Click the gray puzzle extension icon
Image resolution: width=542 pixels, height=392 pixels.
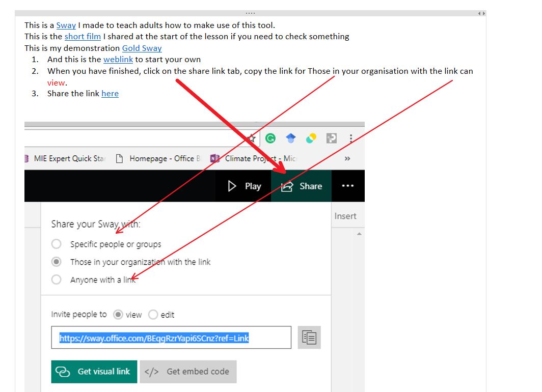coord(331,138)
